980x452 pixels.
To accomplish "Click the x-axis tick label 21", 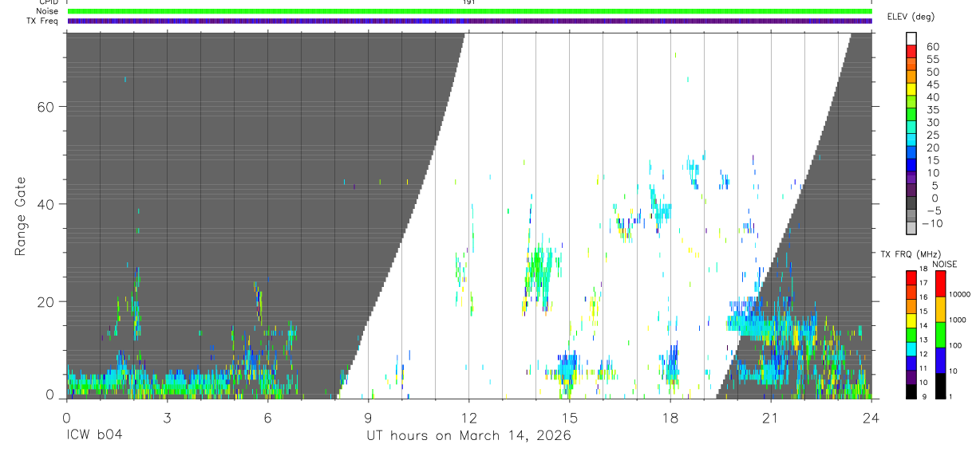I will pyautogui.click(x=771, y=418).
